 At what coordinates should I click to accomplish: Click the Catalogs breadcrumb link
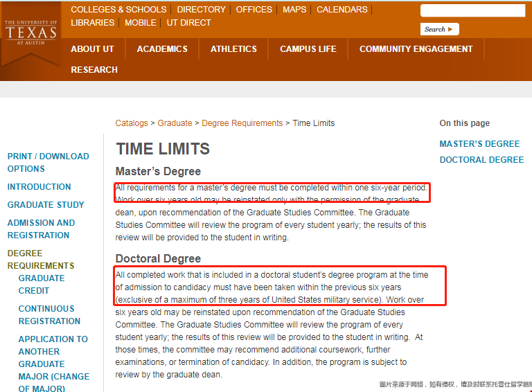132,123
